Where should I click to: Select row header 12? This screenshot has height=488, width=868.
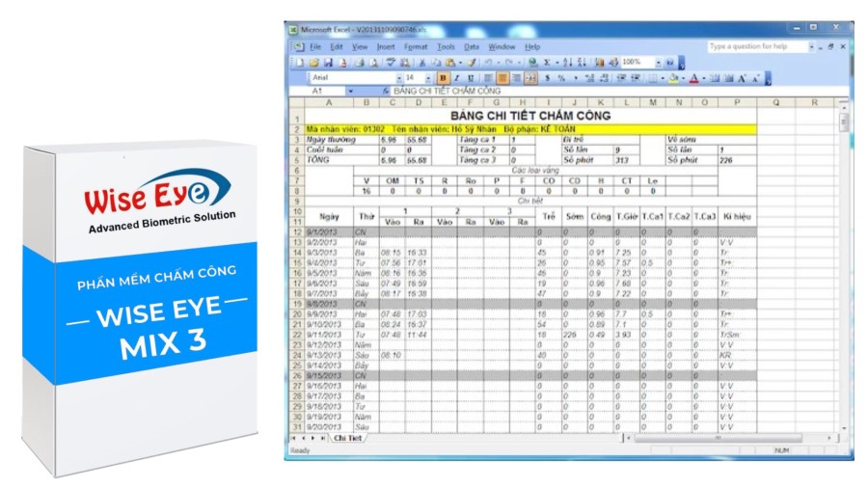click(297, 231)
